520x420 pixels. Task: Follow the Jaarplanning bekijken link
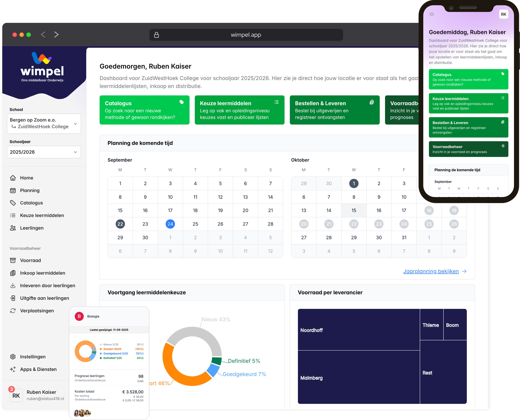pyautogui.click(x=431, y=271)
